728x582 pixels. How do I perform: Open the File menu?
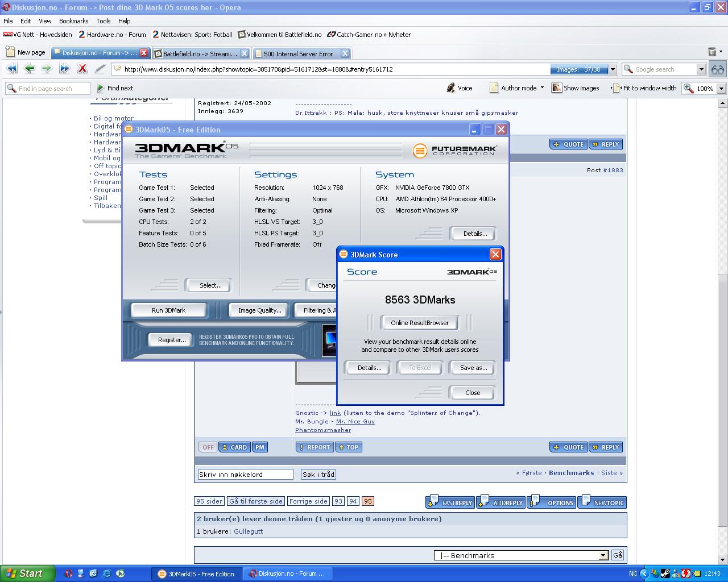coord(8,21)
